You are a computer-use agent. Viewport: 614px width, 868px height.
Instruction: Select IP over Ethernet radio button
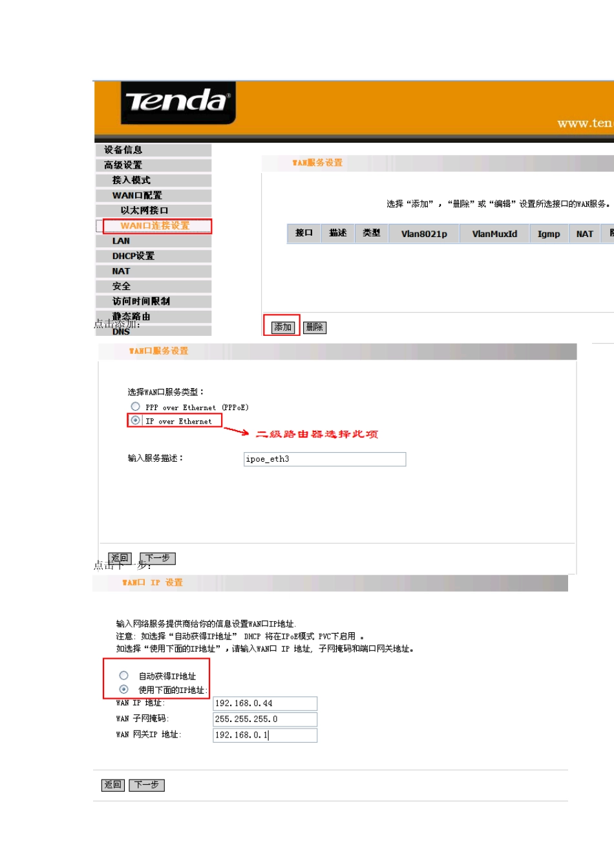coord(135,420)
